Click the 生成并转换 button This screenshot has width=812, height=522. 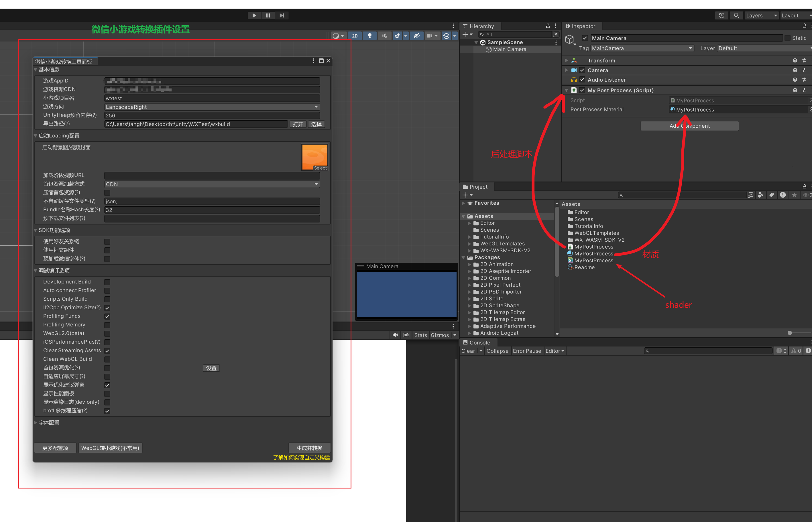point(309,448)
